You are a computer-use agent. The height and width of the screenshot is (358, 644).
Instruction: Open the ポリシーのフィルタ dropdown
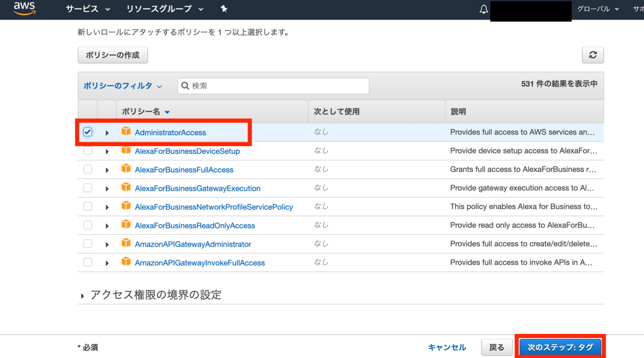click(x=123, y=86)
